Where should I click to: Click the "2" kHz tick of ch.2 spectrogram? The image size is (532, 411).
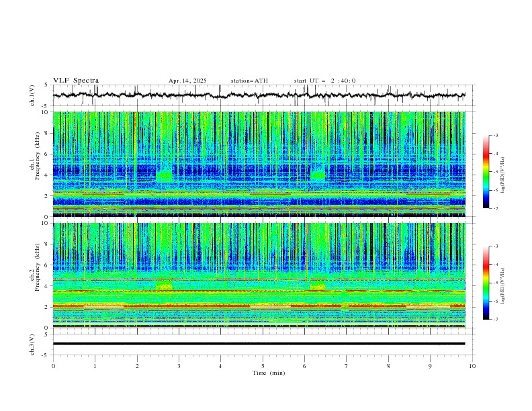[x=48, y=307]
